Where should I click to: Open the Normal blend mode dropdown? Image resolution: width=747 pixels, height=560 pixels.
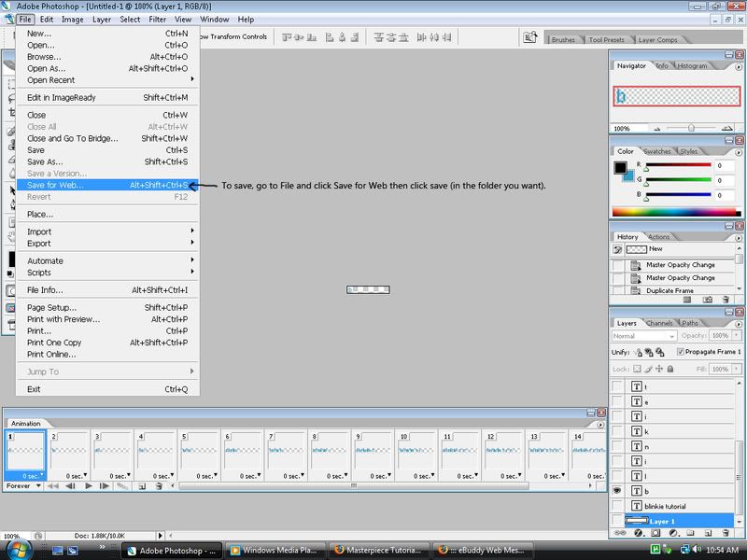click(644, 336)
